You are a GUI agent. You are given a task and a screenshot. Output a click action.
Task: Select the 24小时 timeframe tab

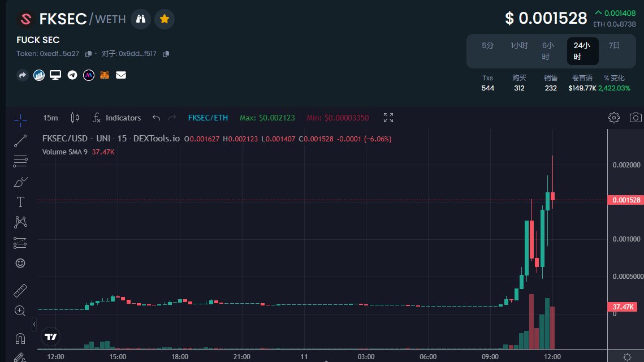pos(582,51)
